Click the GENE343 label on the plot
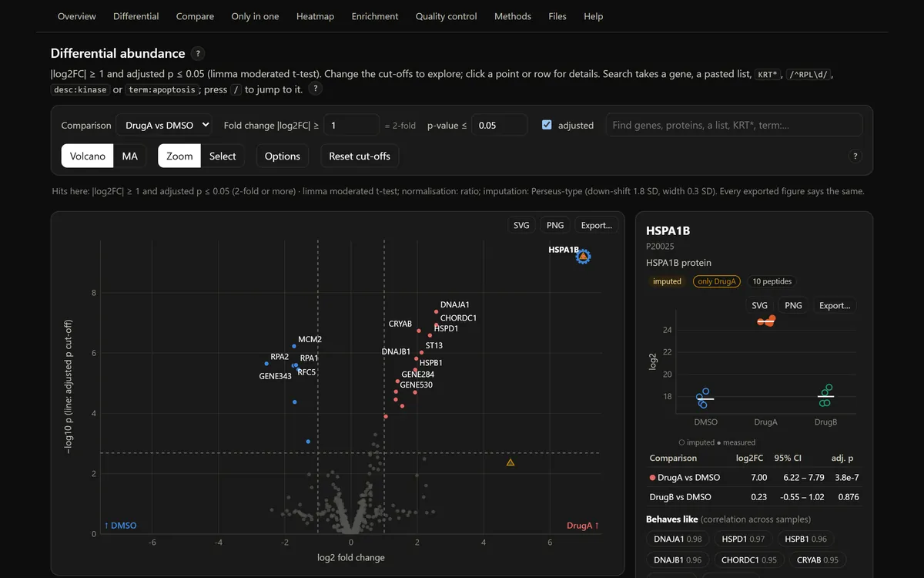This screenshot has height=578, width=924. [275, 376]
